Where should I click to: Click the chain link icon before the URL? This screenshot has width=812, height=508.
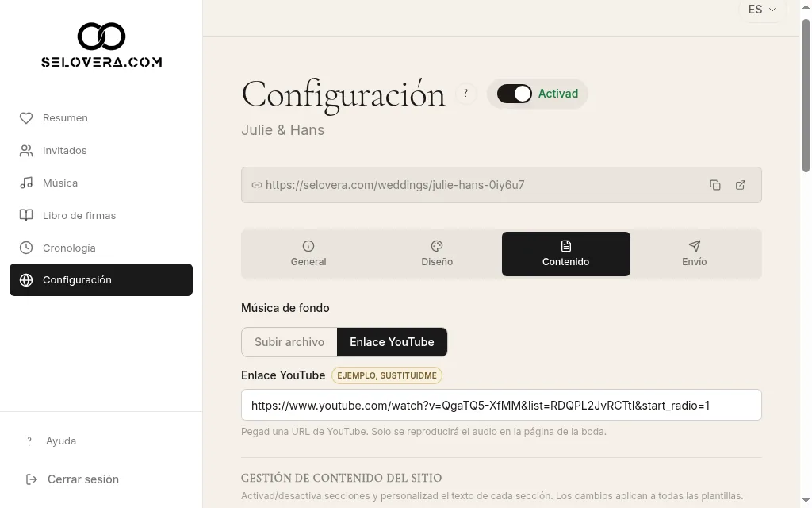256,185
